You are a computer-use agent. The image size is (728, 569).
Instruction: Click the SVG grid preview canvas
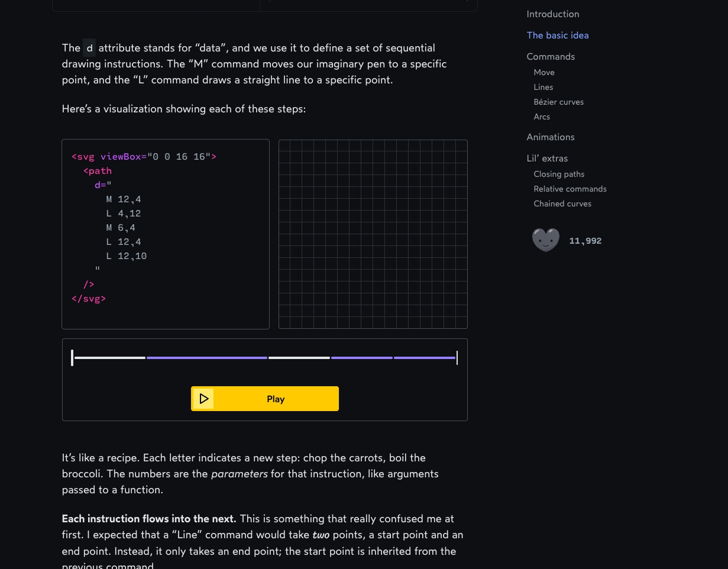click(373, 234)
